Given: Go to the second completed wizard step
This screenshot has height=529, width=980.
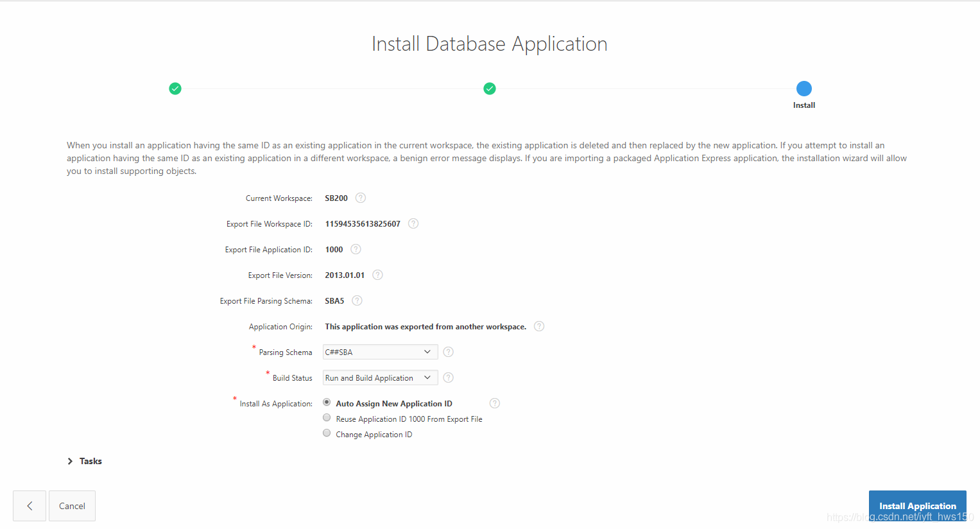Looking at the screenshot, I should click(490, 89).
